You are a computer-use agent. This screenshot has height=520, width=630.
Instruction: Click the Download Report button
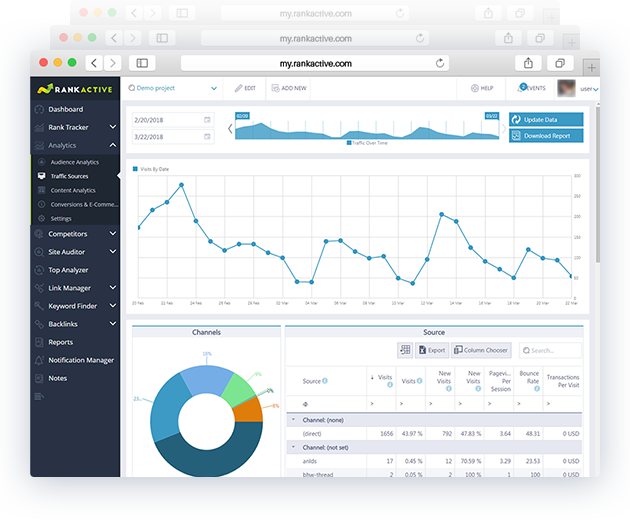546,136
